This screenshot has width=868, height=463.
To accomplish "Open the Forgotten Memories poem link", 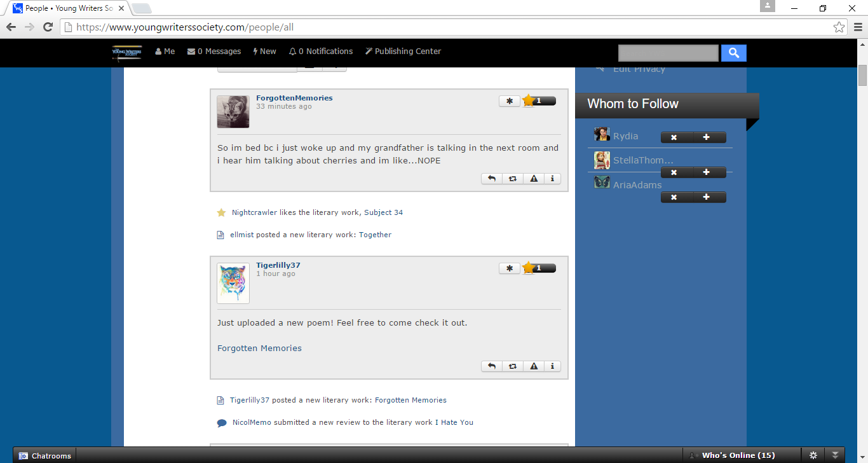I will (x=259, y=349).
